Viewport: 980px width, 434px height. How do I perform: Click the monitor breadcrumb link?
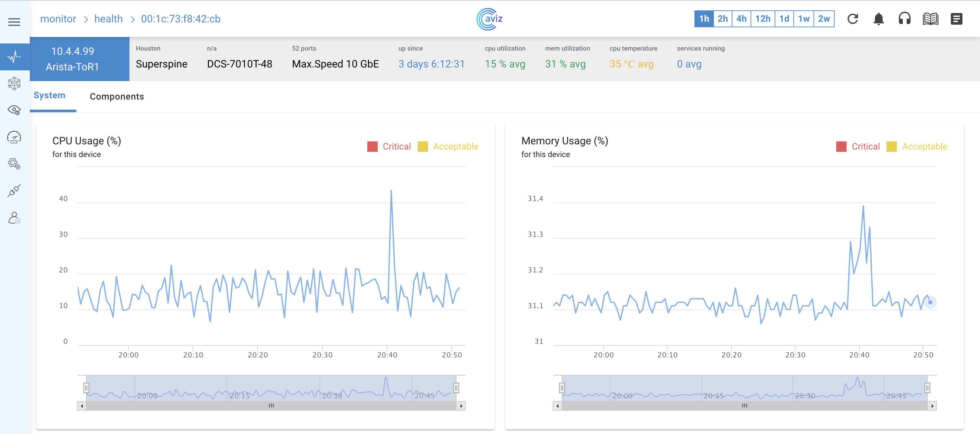click(58, 18)
